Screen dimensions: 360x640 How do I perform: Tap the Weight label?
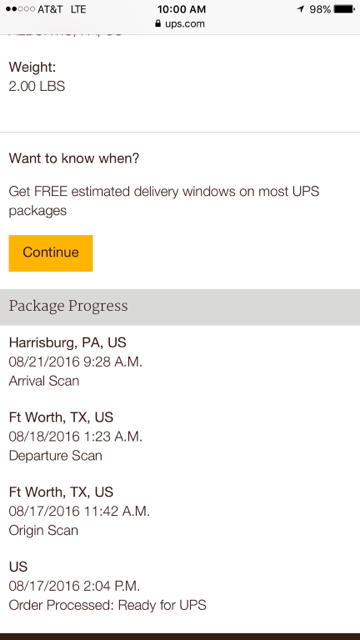pyautogui.click(x=32, y=67)
